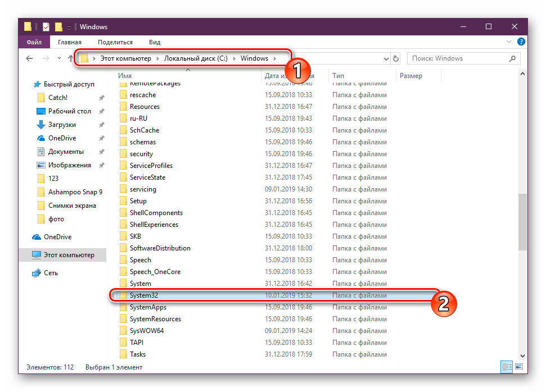Image resolution: width=546 pixels, height=392 pixels.
Task: Sort by the Тип column header
Action: click(x=338, y=76)
